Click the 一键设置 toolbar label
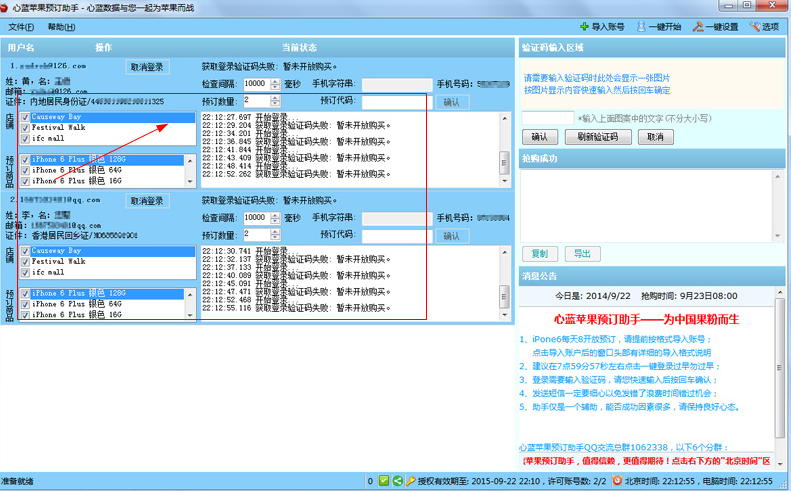 click(x=722, y=27)
